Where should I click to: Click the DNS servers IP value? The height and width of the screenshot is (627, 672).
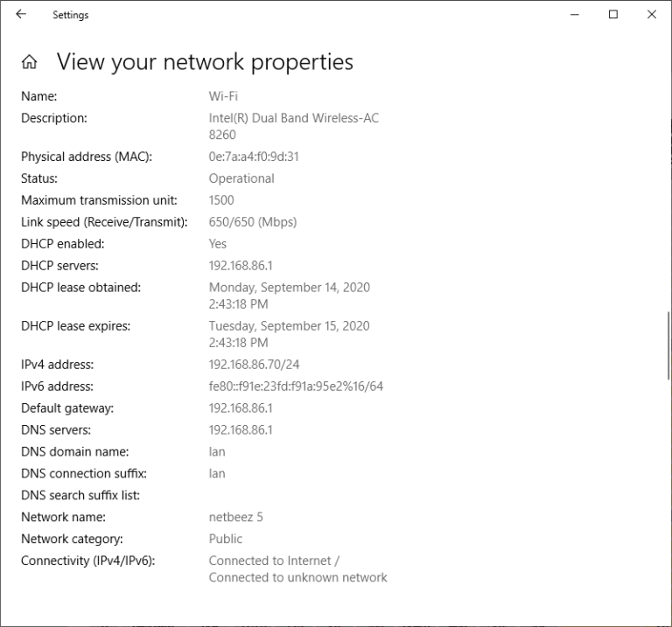coord(241,430)
